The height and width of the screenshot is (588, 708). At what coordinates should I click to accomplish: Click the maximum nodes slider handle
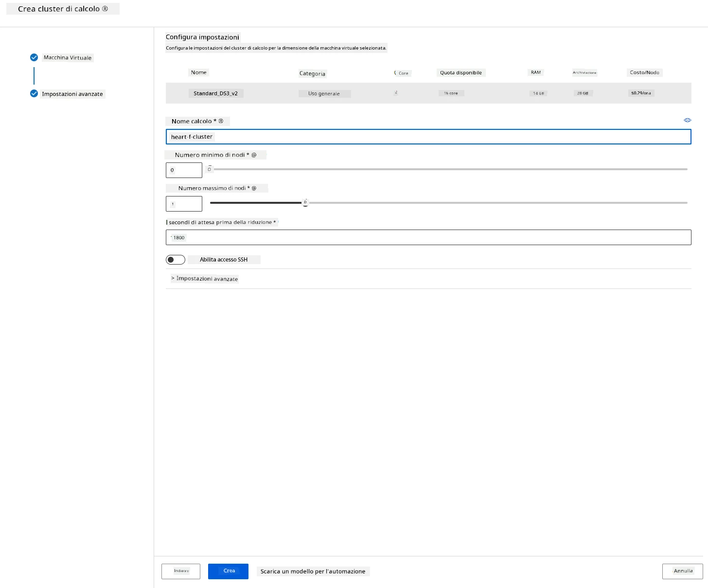click(x=305, y=202)
